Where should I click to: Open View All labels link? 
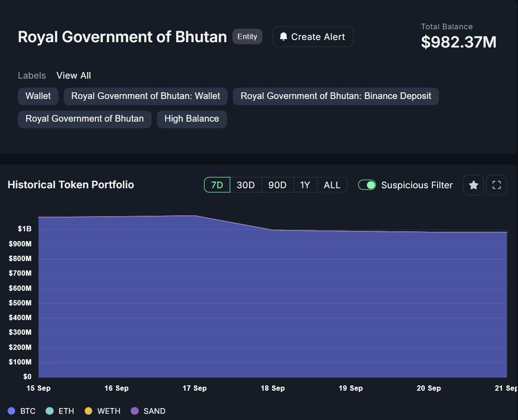tap(74, 75)
